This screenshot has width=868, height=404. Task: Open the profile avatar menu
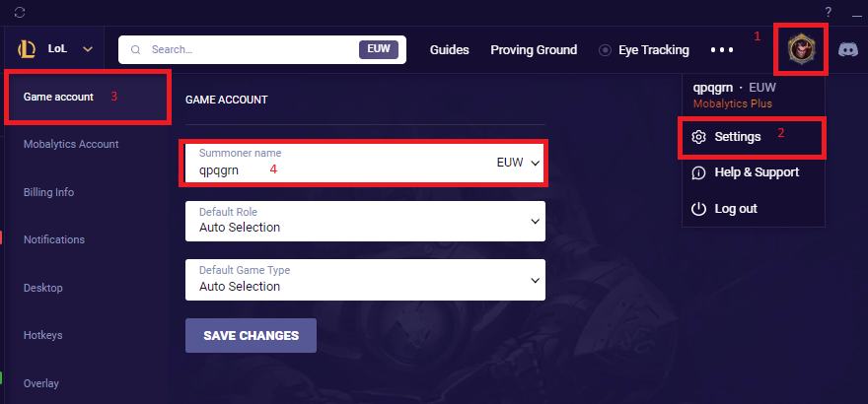coord(801,50)
